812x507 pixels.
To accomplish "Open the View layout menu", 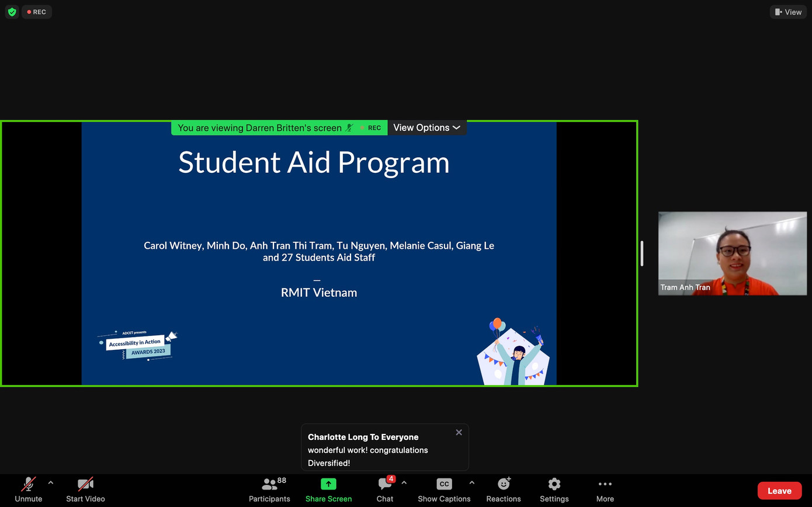I will tap(788, 12).
